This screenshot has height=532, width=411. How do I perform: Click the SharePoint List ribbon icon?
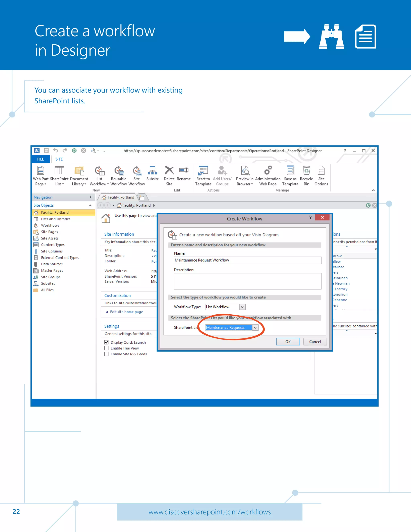pyautogui.click(x=59, y=170)
